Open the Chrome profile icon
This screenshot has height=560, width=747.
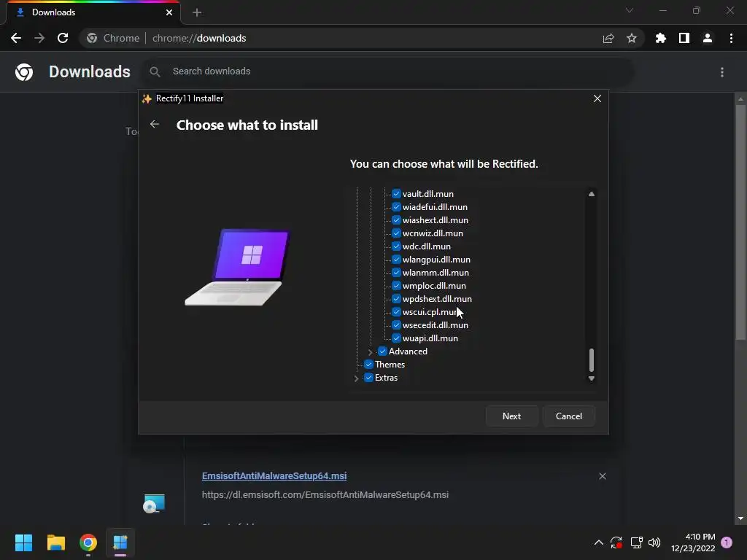point(708,38)
